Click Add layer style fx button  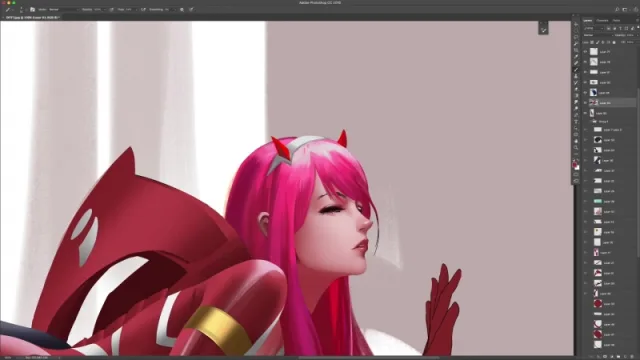(x=598, y=357)
